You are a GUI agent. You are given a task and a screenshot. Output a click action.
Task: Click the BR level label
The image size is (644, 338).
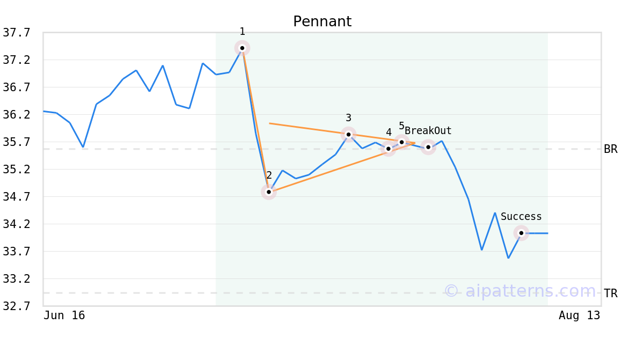click(611, 149)
